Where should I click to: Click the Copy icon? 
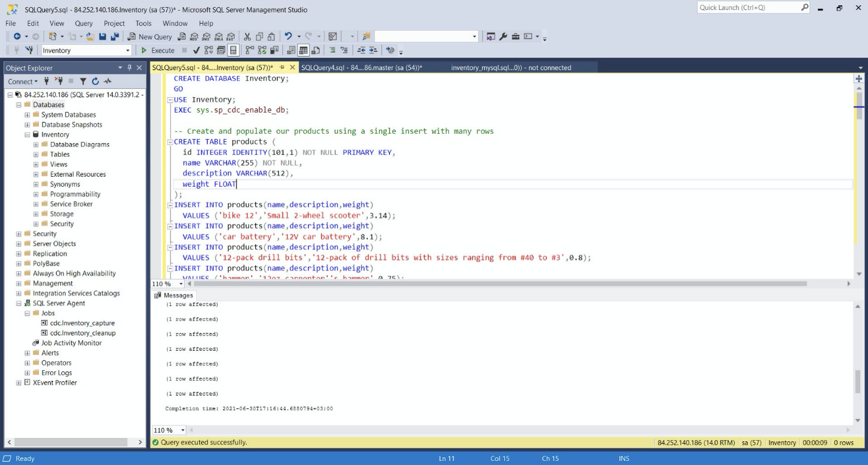(x=259, y=37)
